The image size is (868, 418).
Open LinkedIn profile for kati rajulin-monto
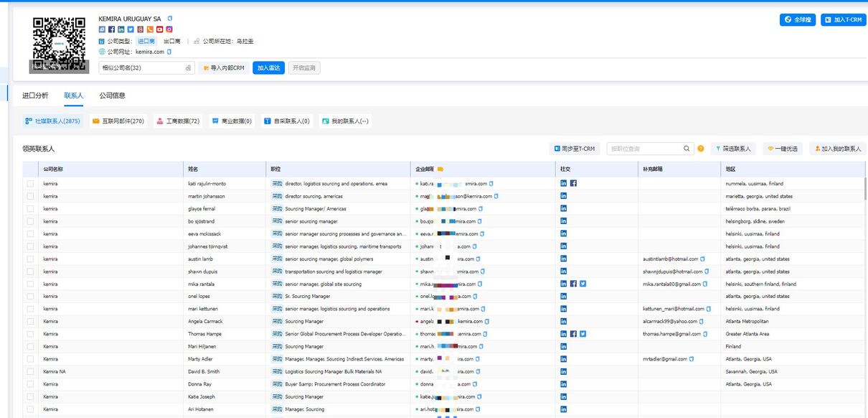tap(564, 183)
